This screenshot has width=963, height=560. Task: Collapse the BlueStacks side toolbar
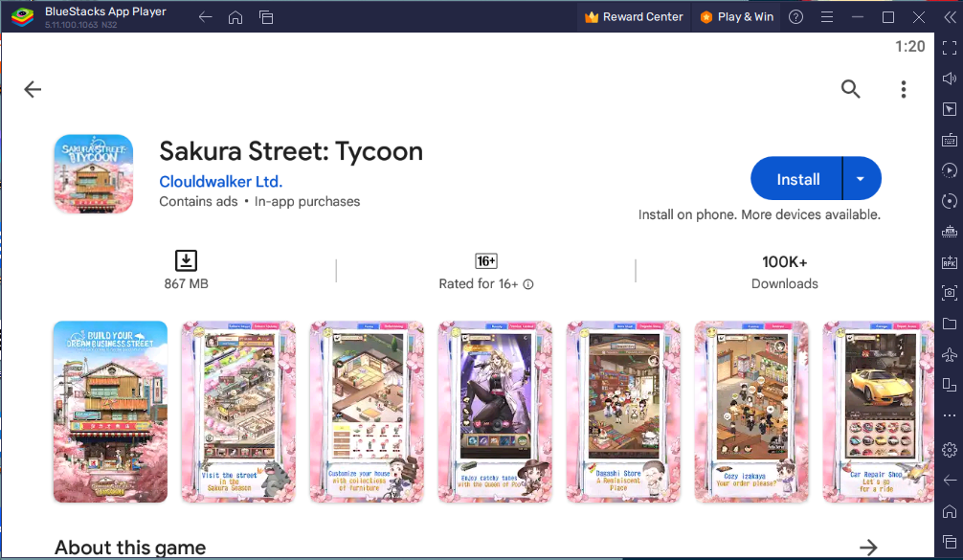pos(950,17)
